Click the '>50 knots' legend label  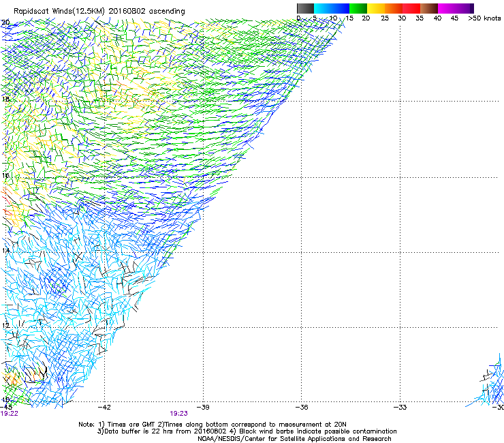point(484,18)
